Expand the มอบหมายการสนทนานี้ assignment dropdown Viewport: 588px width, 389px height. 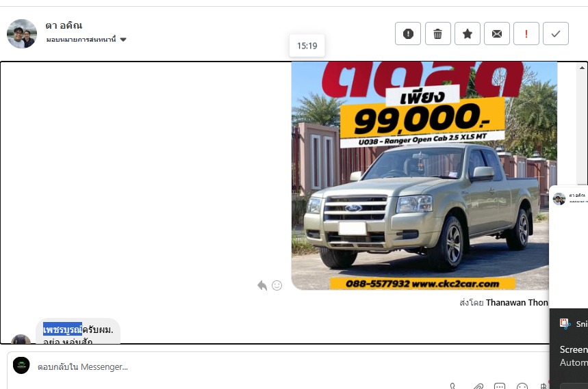point(86,40)
